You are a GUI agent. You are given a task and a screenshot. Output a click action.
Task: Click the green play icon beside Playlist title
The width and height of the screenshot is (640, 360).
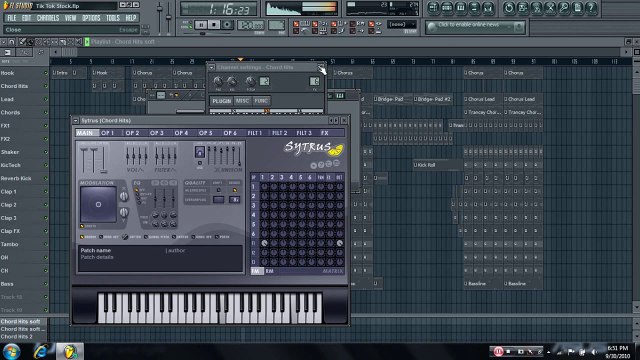87,42
